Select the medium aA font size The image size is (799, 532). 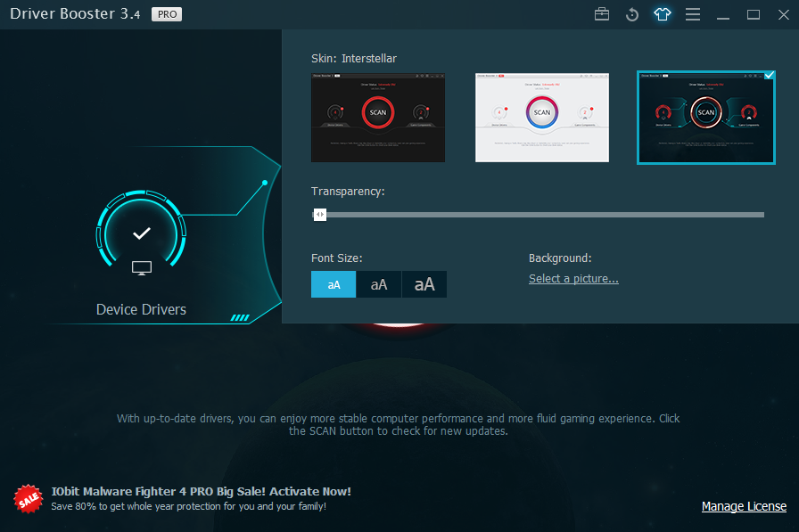[x=378, y=283]
